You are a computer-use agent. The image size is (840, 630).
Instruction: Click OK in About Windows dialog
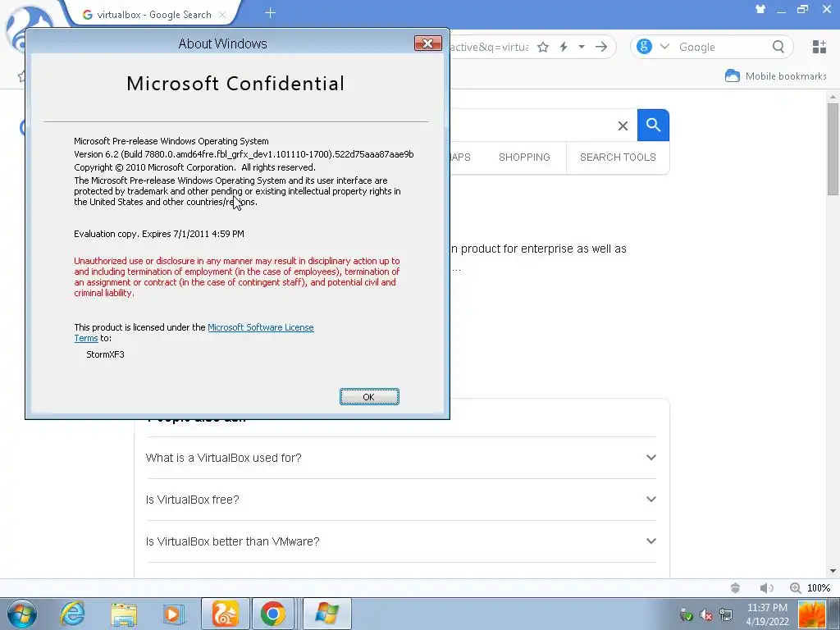(369, 396)
